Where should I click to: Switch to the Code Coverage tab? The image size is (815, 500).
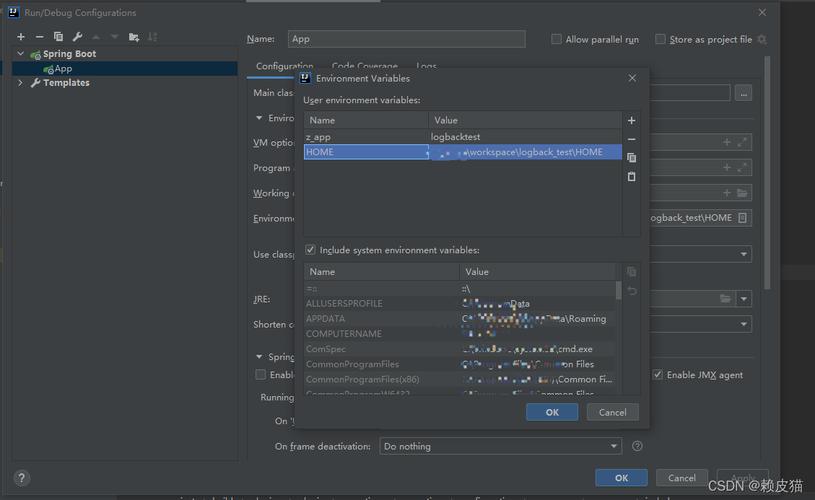click(x=364, y=66)
